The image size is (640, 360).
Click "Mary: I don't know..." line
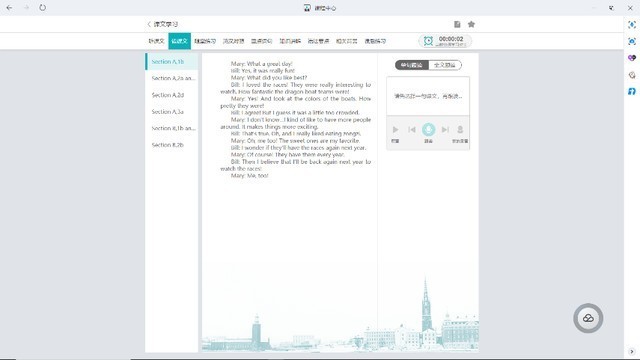296,123
